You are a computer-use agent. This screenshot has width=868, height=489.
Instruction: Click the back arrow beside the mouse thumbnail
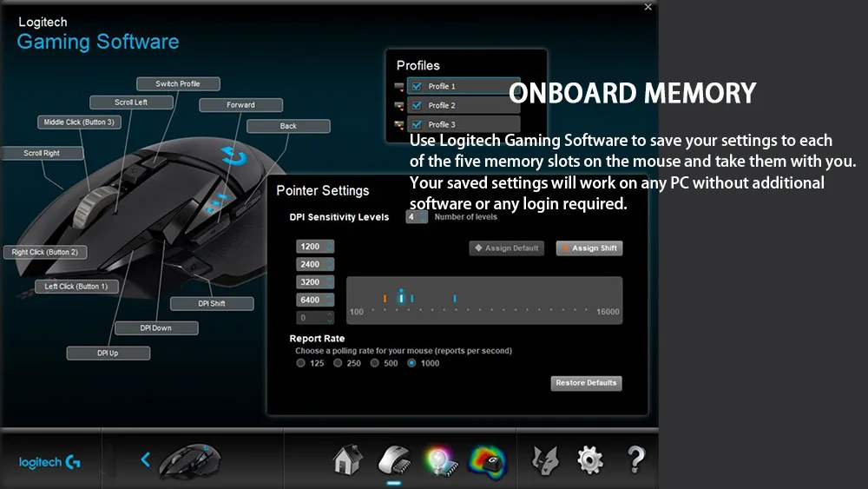[x=145, y=459]
